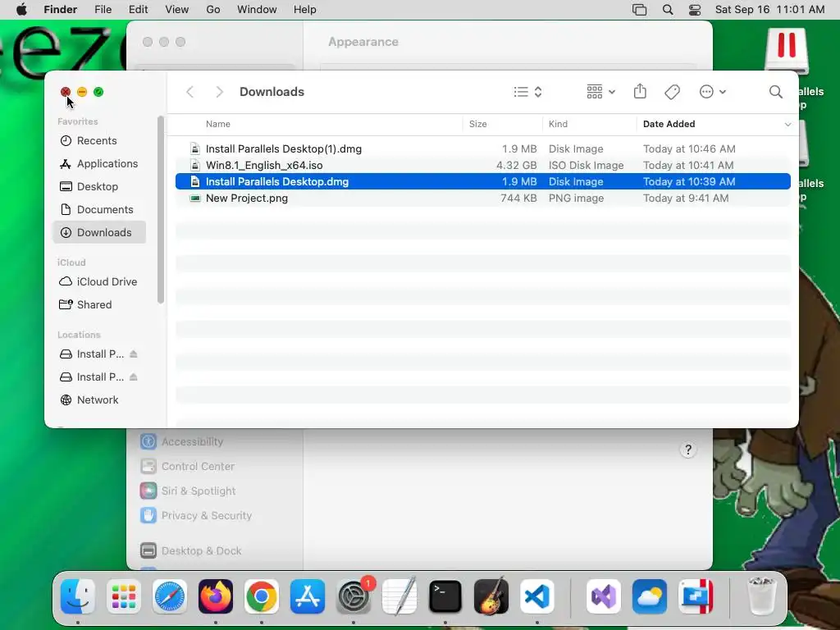Open the File menu
The image size is (840, 630).
tap(103, 10)
